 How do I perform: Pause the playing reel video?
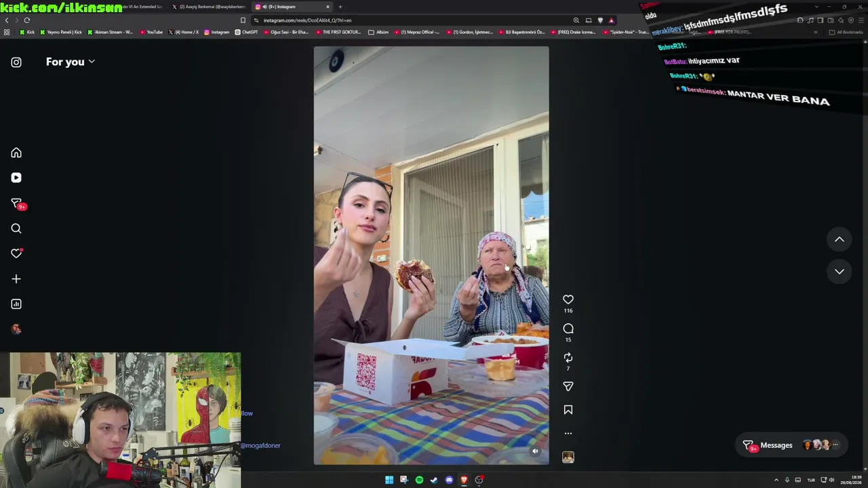pos(431,256)
